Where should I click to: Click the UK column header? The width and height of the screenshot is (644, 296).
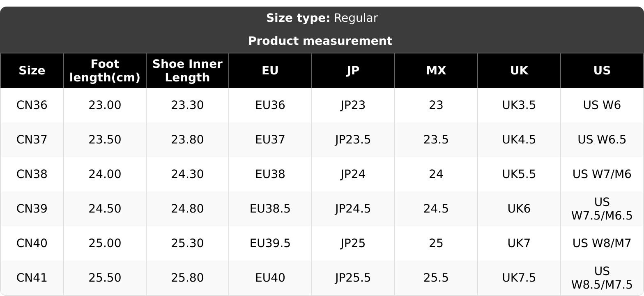pyautogui.click(x=519, y=71)
